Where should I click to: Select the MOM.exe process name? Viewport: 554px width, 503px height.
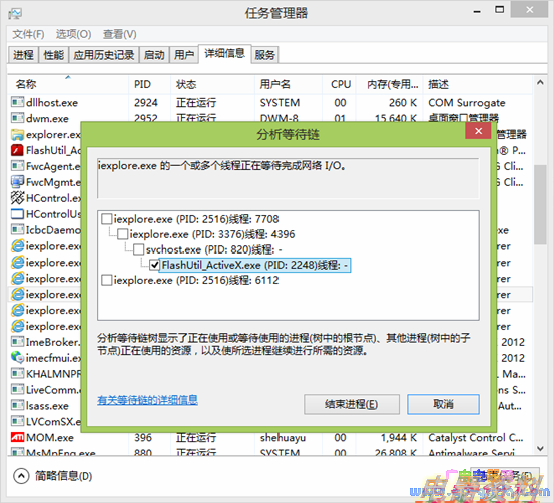coord(50,438)
